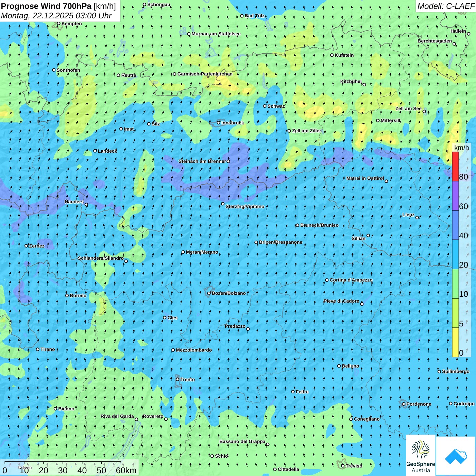The width and height of the screenshot is (476, 476).
Task: Click the Bassano del Grappa label
Action: pos(242,441)
